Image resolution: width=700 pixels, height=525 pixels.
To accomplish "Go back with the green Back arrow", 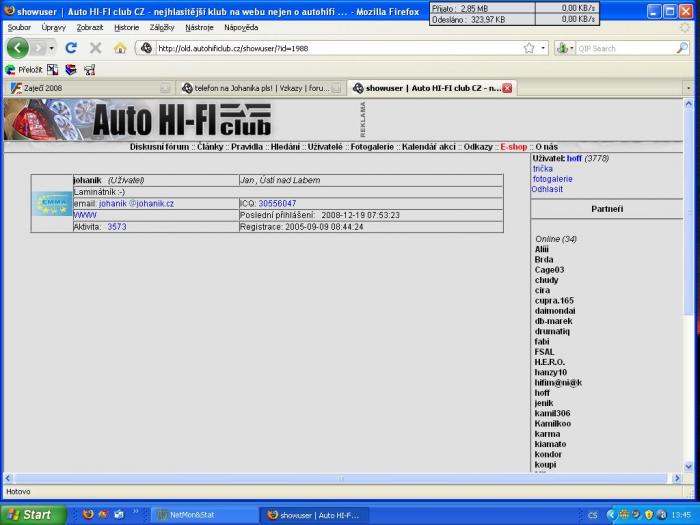I will (x=18, y=48).
